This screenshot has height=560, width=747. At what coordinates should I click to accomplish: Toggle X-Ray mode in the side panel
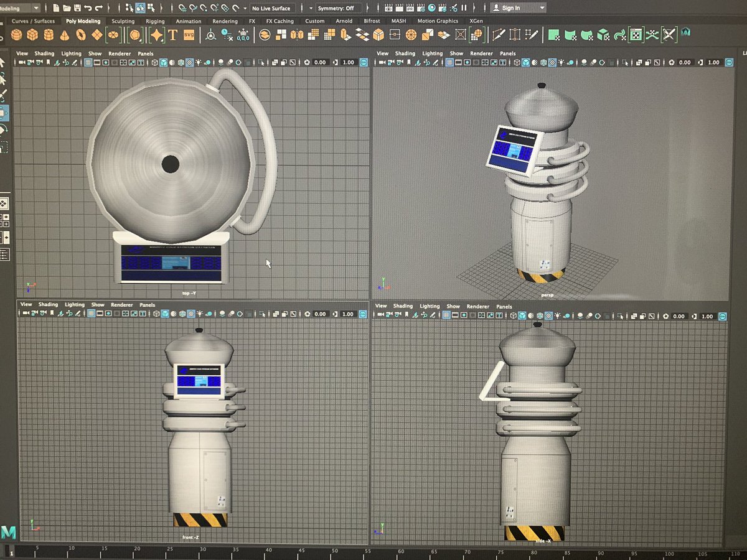634,316
